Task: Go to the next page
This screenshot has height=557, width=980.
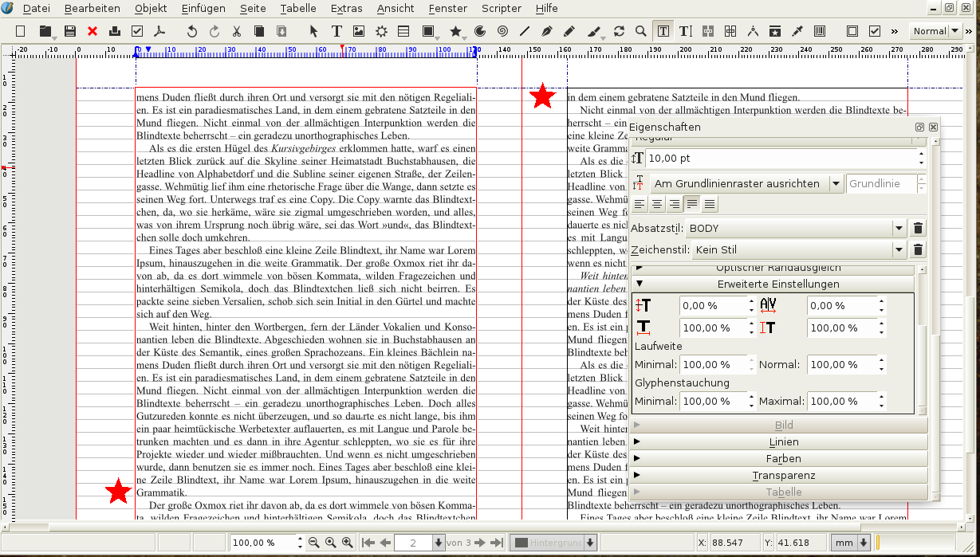Action: point(479,543)
